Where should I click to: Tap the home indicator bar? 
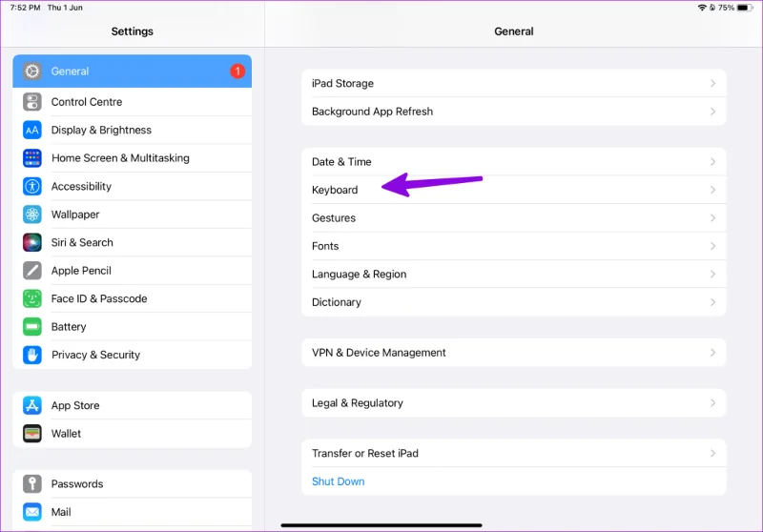pos(381,525)
